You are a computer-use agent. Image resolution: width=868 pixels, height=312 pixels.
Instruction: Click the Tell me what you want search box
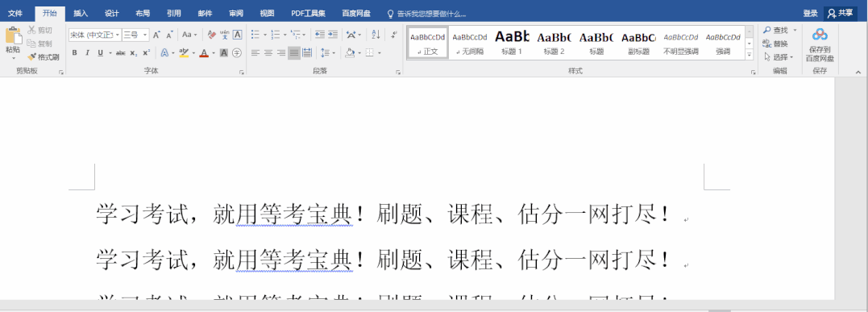pyautogui.click(x=426, y=13)
